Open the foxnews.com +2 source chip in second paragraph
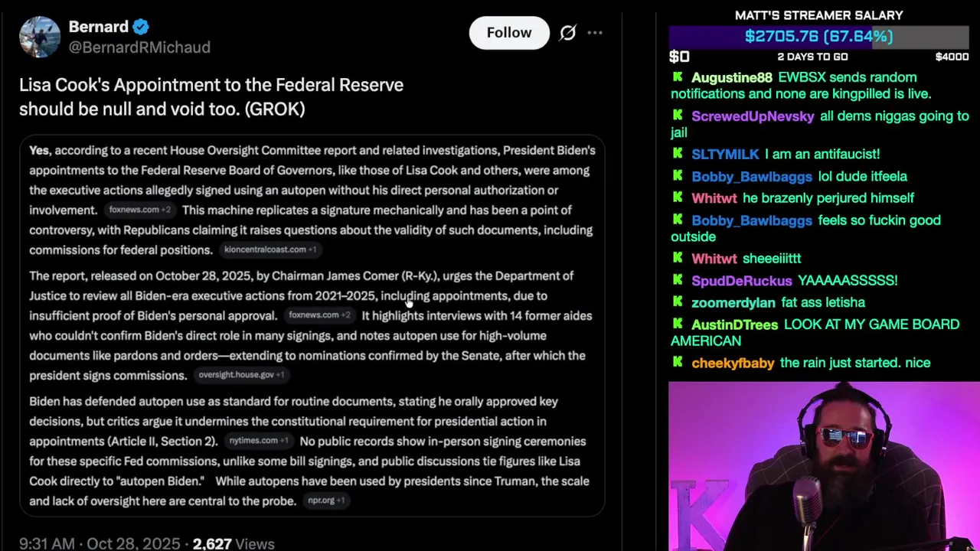 point(319,315)
